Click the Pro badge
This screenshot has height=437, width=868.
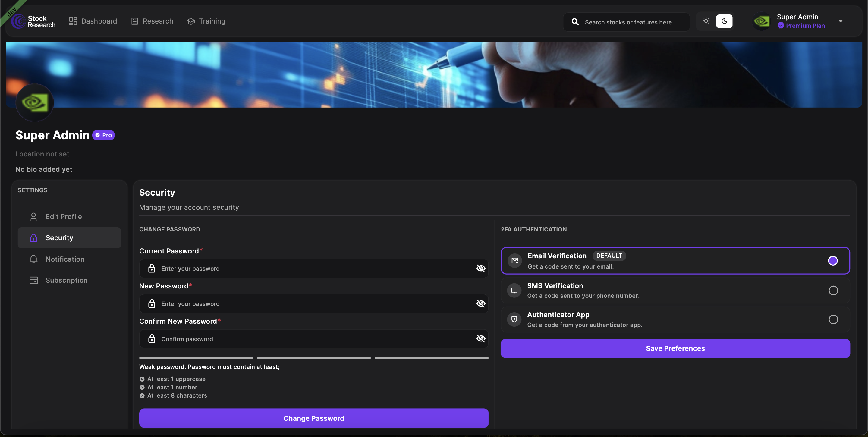click(103, 135)
